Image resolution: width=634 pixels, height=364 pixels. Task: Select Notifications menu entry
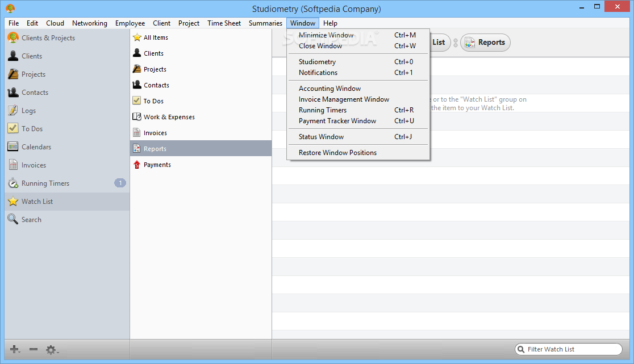tap(358, 73)
